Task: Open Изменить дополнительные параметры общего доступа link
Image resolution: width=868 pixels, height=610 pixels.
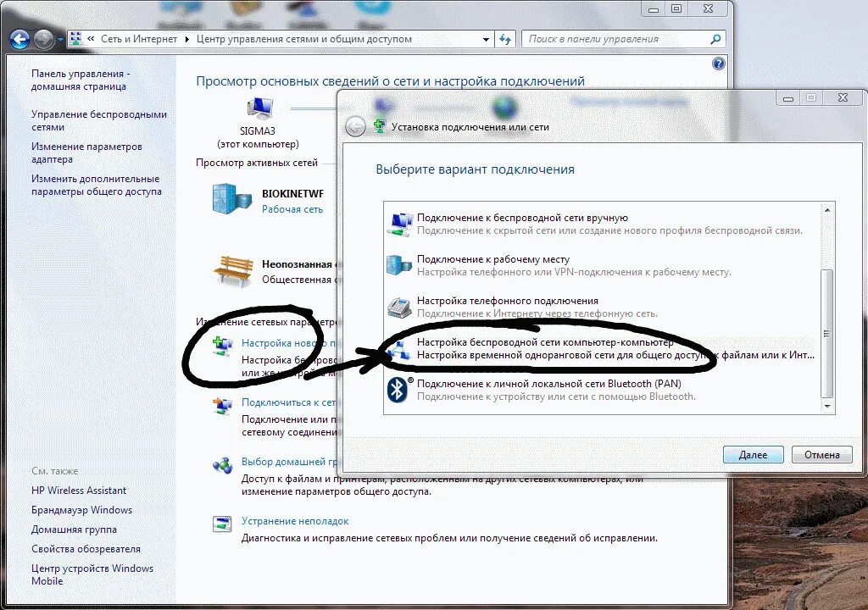Action: (97, 185)
